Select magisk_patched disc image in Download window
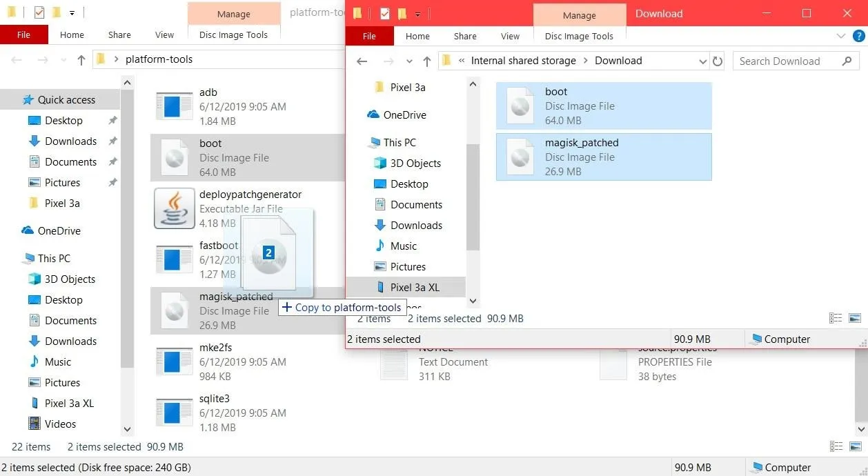The image size is (868, 476). pyautogui.click(x=604, y=157)
